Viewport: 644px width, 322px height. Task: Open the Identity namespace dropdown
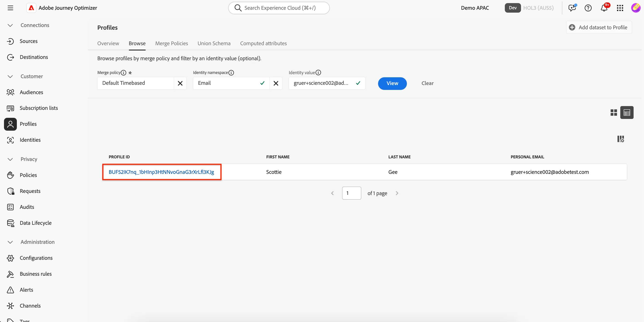click(231, 83)
